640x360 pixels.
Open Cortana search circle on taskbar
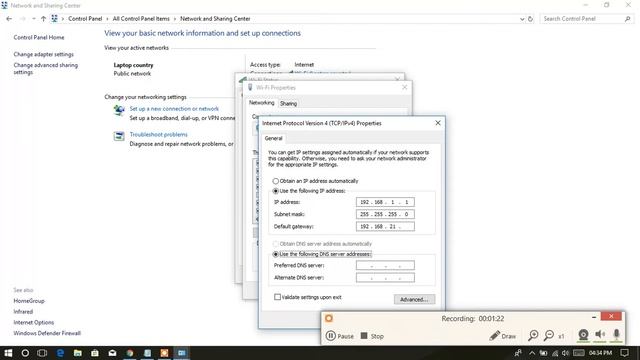pyautogui.click(x=25, y=353)
